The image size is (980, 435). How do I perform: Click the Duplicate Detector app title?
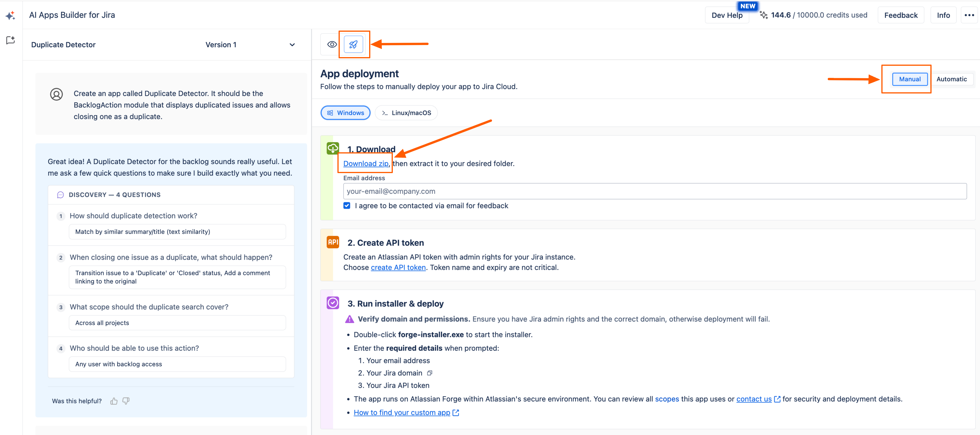(63, 44)
